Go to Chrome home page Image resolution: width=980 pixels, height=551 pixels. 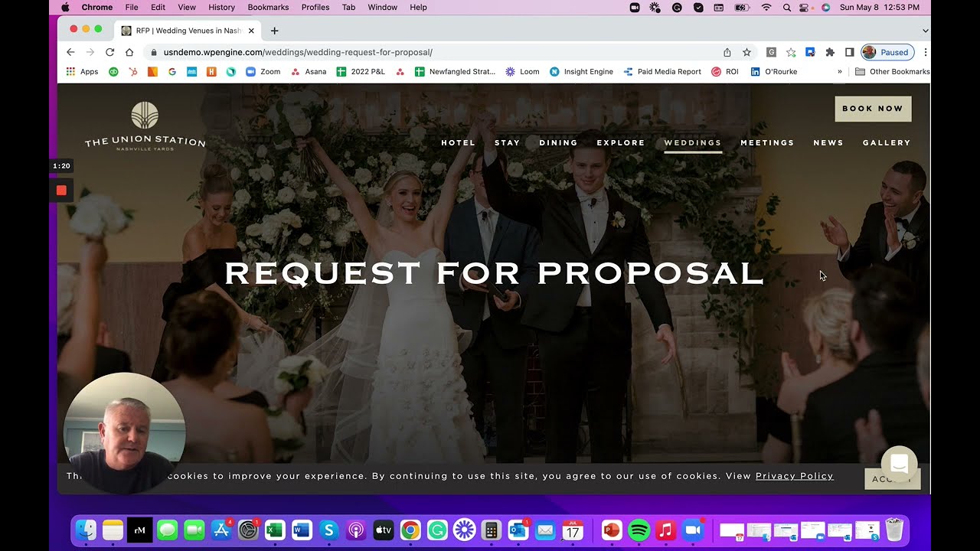tap(129, 52)
